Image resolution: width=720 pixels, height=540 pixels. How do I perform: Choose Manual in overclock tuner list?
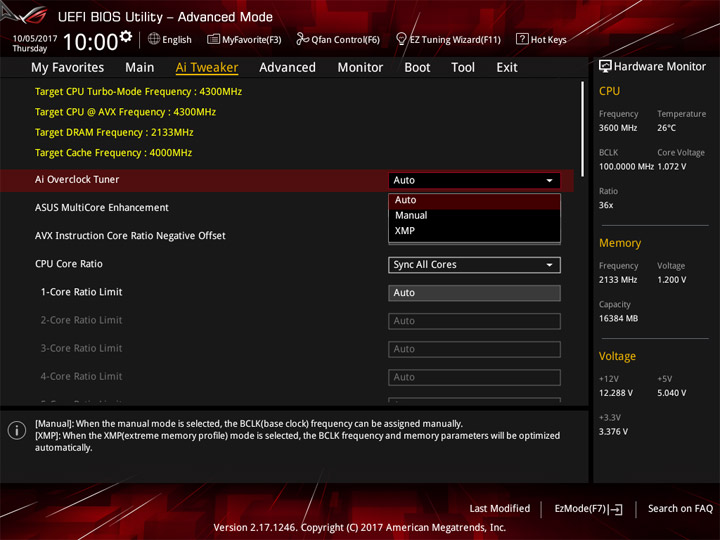click(x=474, y=215)
